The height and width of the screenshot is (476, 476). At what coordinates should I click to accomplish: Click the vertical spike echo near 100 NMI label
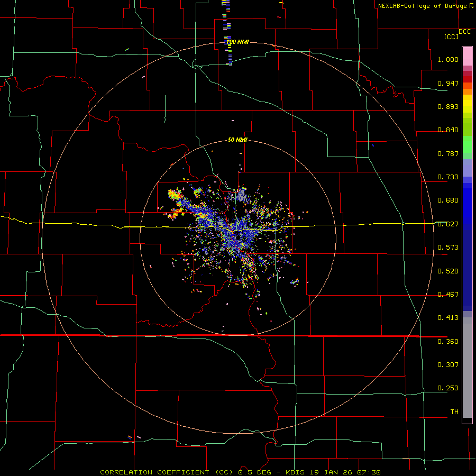tap(227, 33)
